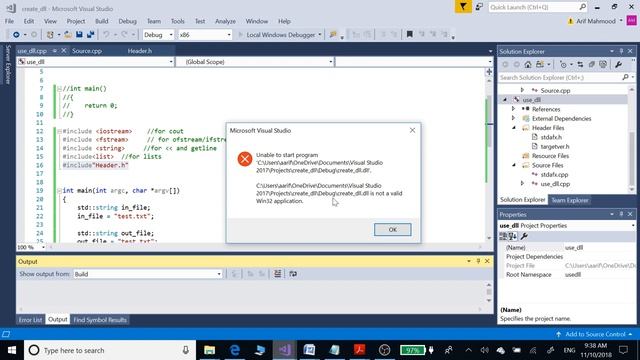Click Home icon in Solution Explorer

point(528,64)
